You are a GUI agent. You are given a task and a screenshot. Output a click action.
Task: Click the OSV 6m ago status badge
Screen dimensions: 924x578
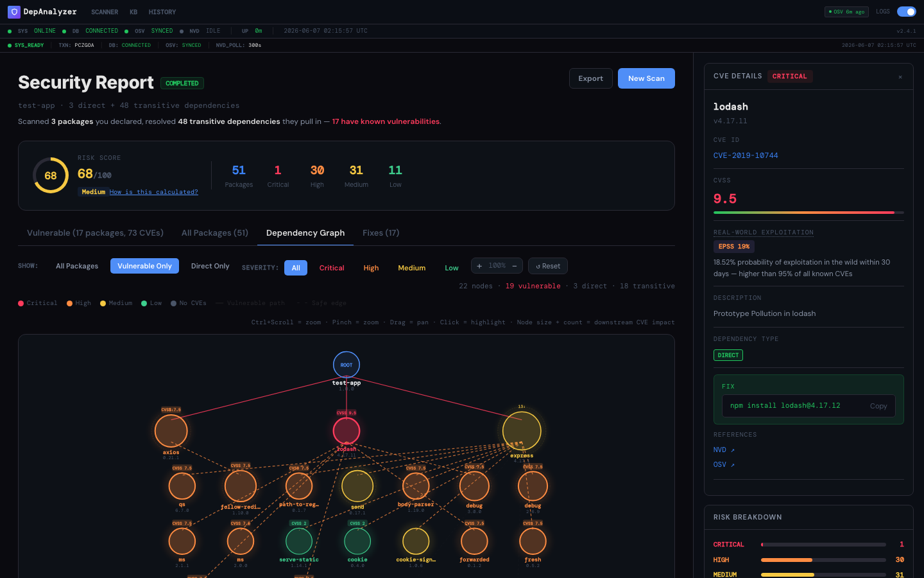(846, 12)
